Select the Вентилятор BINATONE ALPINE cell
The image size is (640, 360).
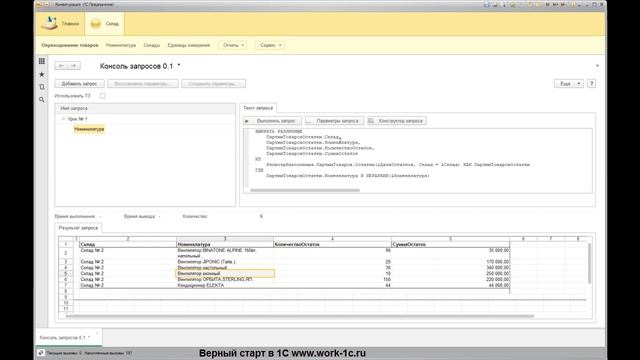point(225,253)
